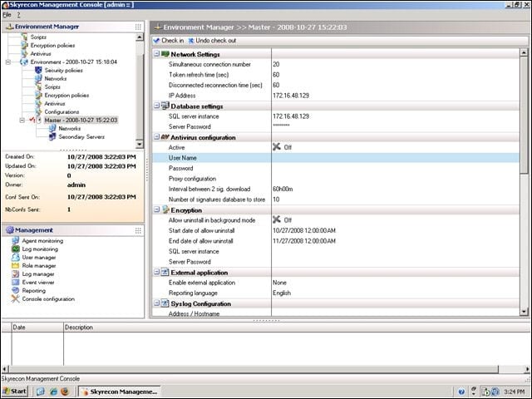The width and height of the screenshot is (532, 399).
Task: Select Antivirus icon under Environment node
Action: tap(38, 103)
